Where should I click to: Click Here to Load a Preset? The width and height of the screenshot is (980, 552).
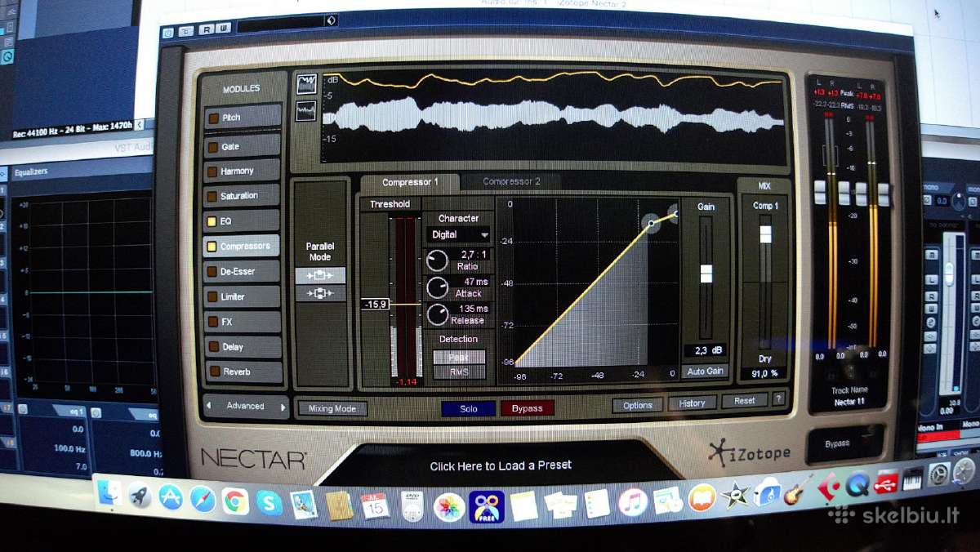(501, 465)
